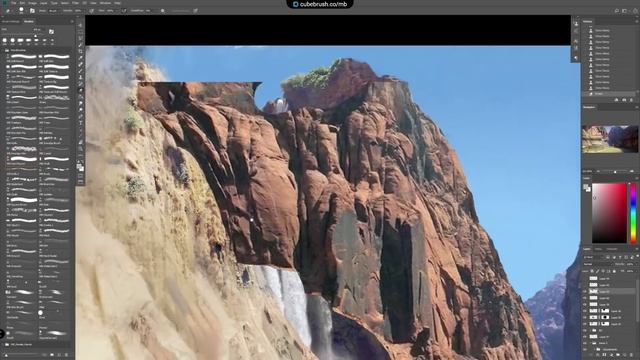
Task: Select the Clone Stamp tool
Action: [x=80, y=77]
